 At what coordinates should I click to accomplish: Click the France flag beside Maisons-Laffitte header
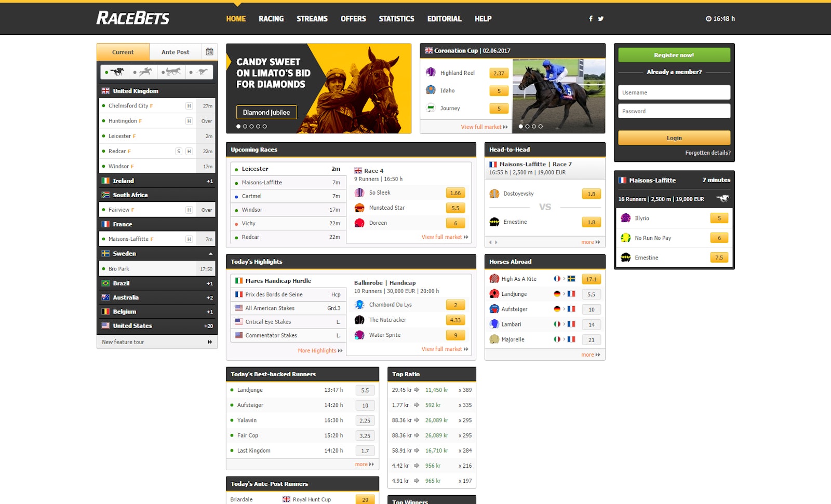click(x=621, y=181)
